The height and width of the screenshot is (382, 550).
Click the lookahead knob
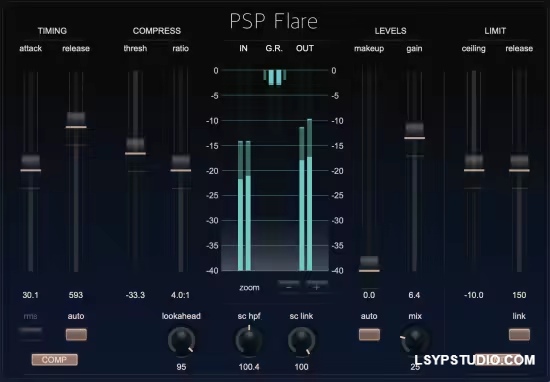point(181,340)
